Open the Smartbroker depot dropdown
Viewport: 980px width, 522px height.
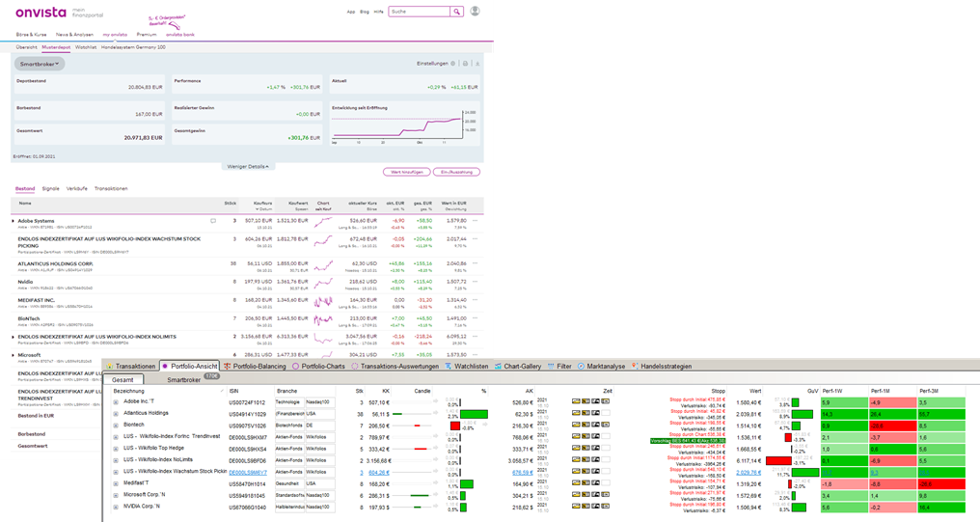tap(40, 64)
